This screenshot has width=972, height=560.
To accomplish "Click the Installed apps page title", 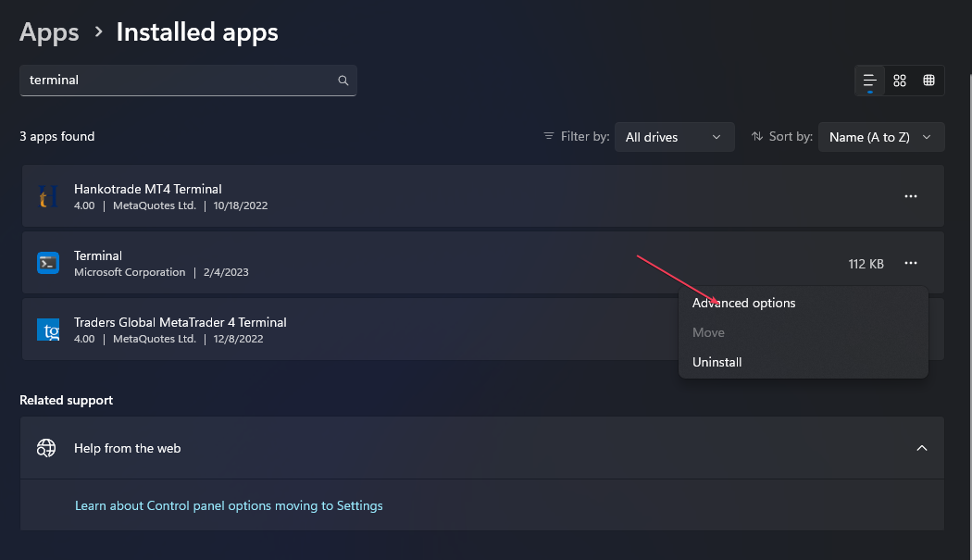I will (197, 32).
